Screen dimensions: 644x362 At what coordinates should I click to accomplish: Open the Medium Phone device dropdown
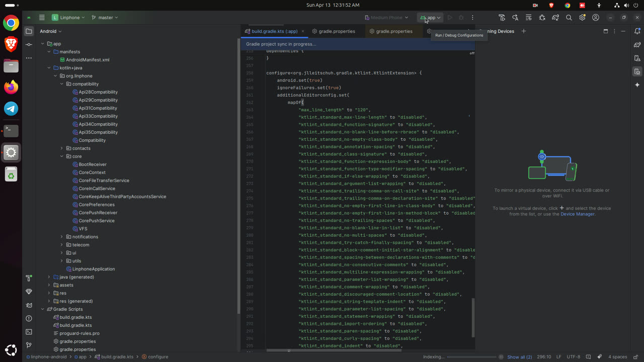click(x=386, y=18)
